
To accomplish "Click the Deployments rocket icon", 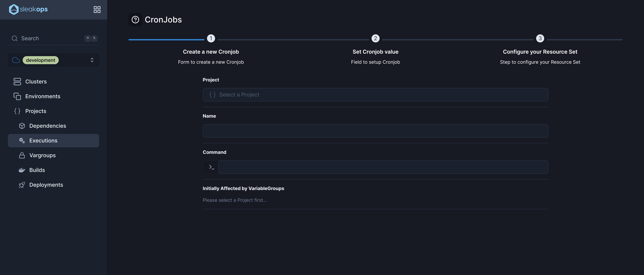I will [22, 185].
